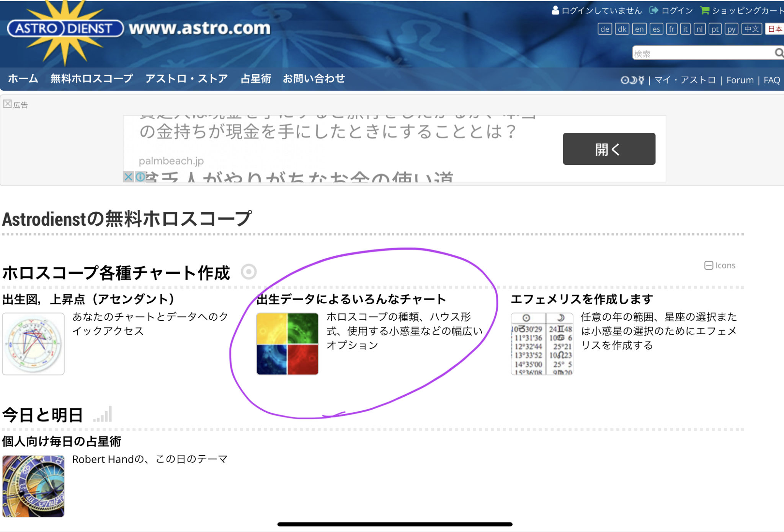
Task: Open 個人向け毎日の占星術 link
Action: coord(62,441)
